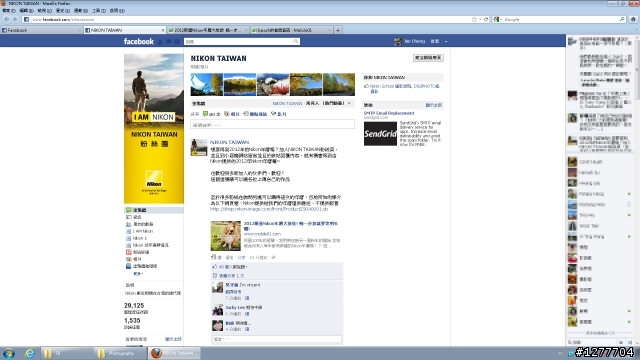
Task: Open the Windows Start button
Action: click(9, 353)
